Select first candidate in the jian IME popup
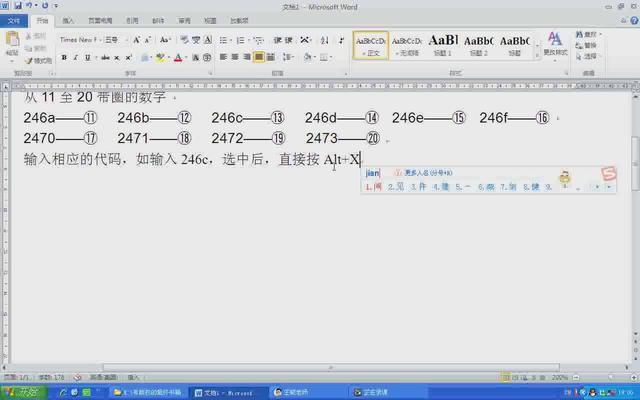The image size is (640, 400). coord(373,187)
